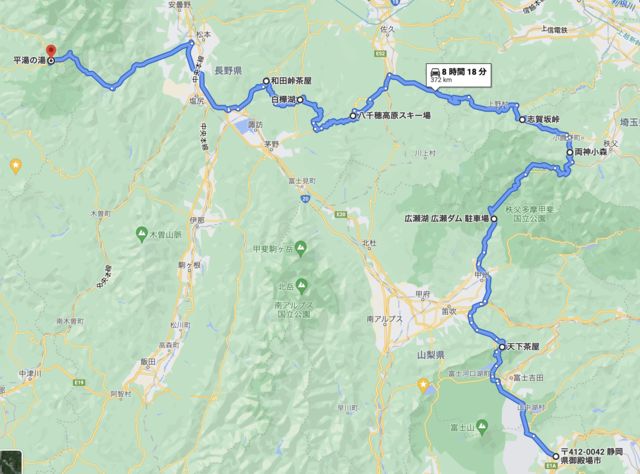640x474 pixels.
Task: Open the saved star place near 富士河口湖町
Action: click(x=424, y=384)
